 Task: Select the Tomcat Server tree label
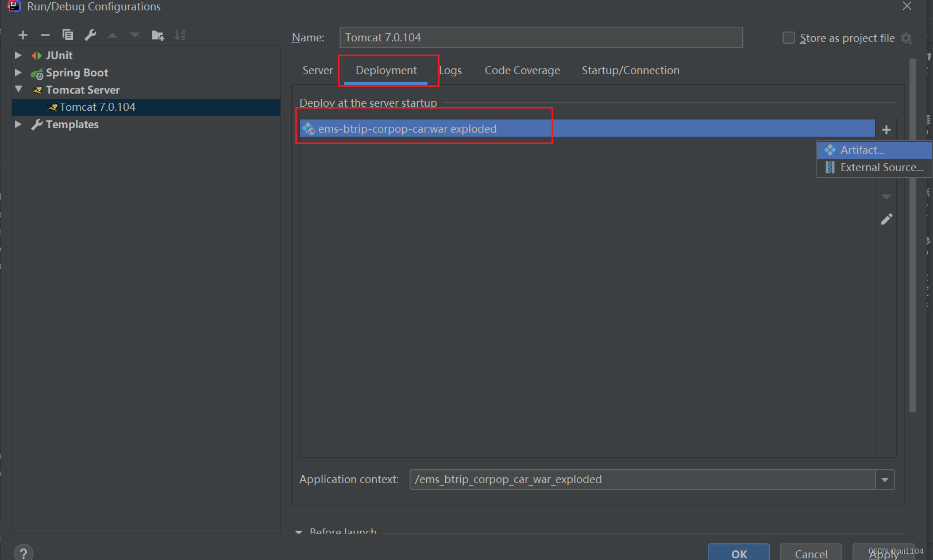coord(83,90)
